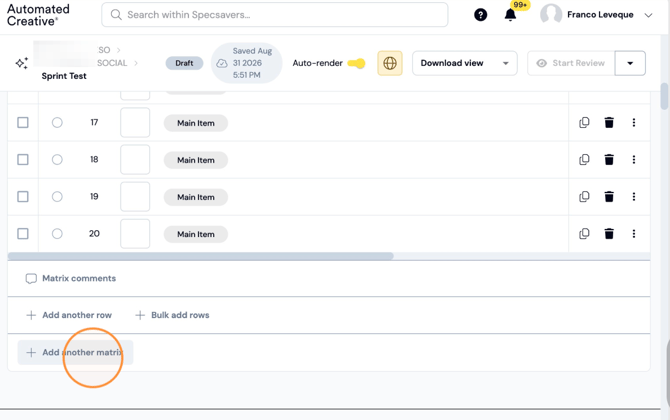Click the thumbnail box in row 17

[x=135, y=123]
